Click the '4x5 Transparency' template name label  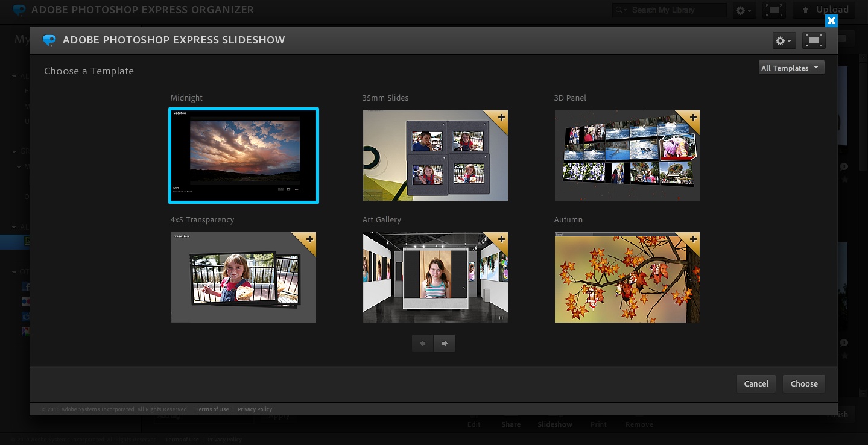[202, 219]
